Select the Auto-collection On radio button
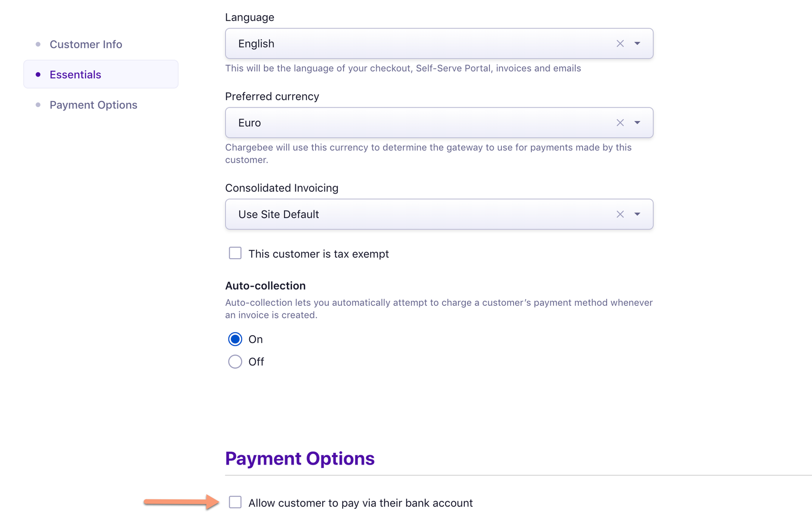812x530 pixels. coord(235,339)
